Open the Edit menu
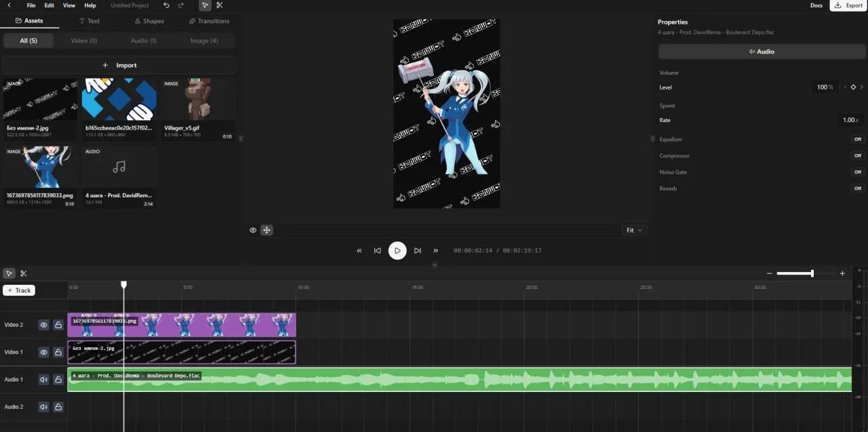Viewport: 868px width, 432px height. point(50,5)
